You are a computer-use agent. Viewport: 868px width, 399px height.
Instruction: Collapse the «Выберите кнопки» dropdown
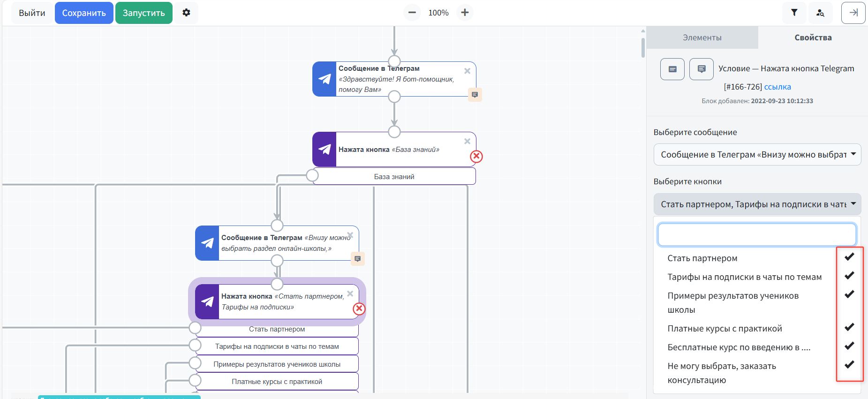[x=757, y=204]
